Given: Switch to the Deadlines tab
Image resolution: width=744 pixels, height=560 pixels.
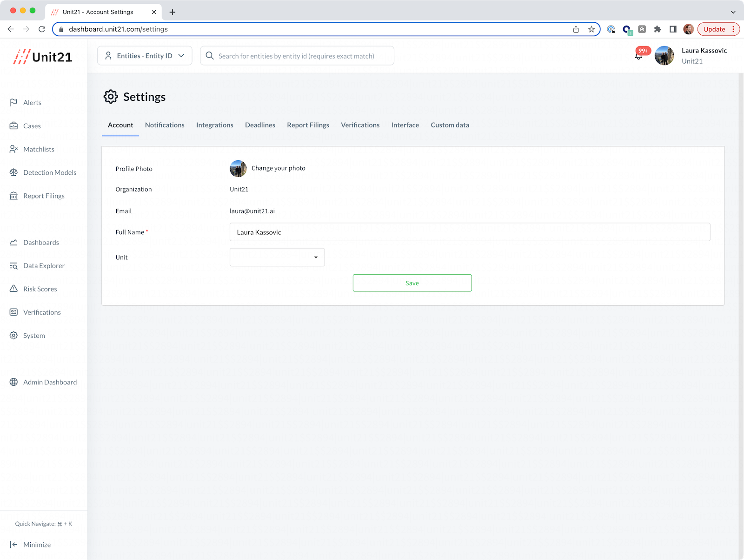Looking at the screenshot, I should tap(260, 125).
